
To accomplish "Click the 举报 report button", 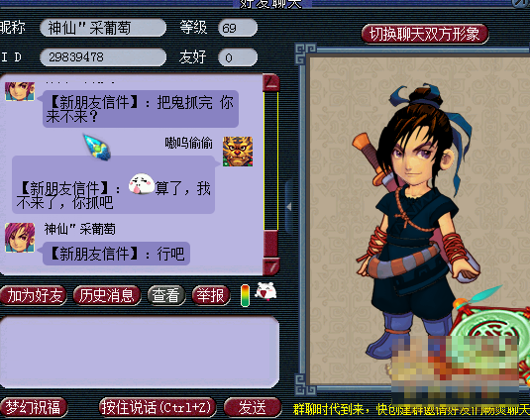I will [x=211, y=295].
